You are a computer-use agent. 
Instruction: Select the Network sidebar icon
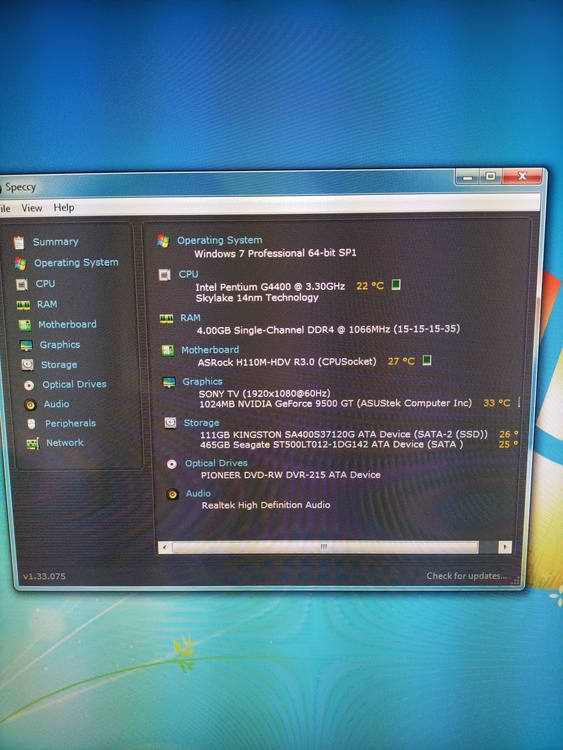33,444
